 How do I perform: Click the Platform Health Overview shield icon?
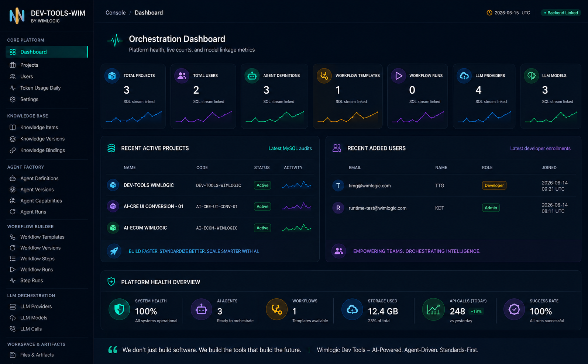pyautogui.click(x=111, y=282)
